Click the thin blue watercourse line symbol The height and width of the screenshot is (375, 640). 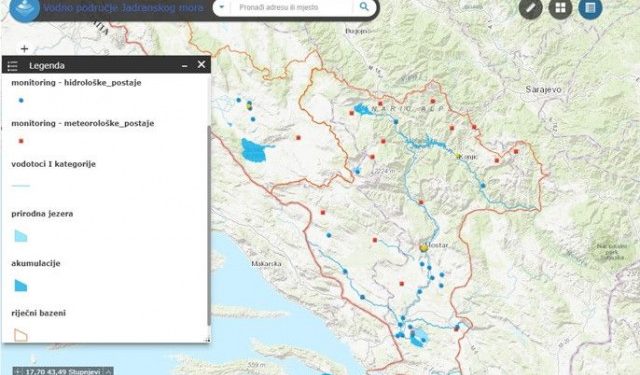tap(21, 186)
